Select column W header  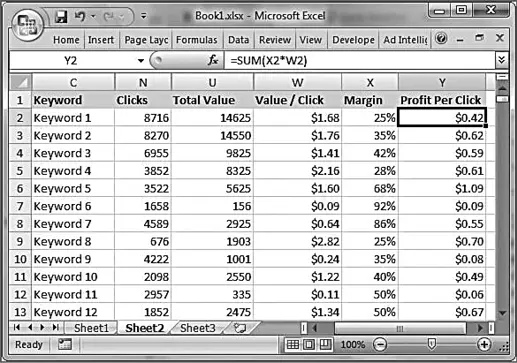click(297, 82)
